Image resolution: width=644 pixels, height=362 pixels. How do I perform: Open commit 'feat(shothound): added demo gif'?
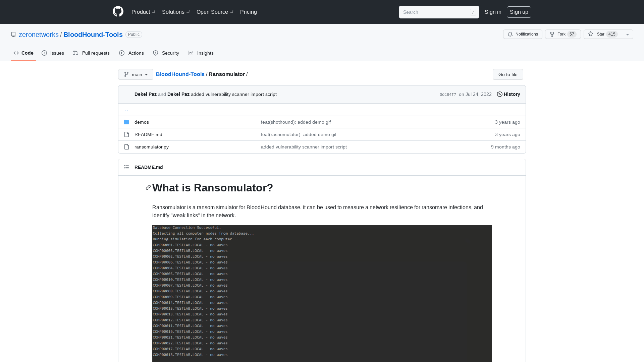(296, 122)
